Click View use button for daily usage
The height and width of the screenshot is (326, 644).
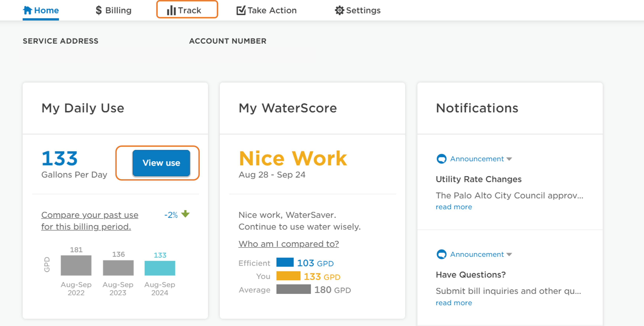point(161,163)
